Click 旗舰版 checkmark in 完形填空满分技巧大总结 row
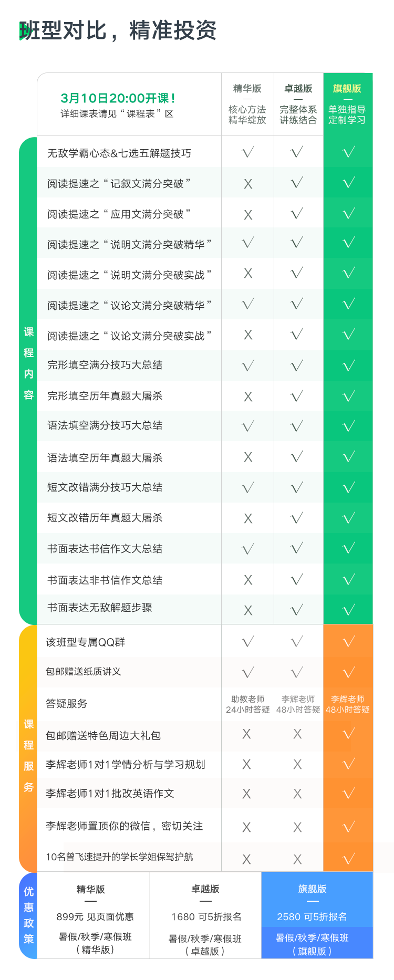394x980 pixels. 349,366
